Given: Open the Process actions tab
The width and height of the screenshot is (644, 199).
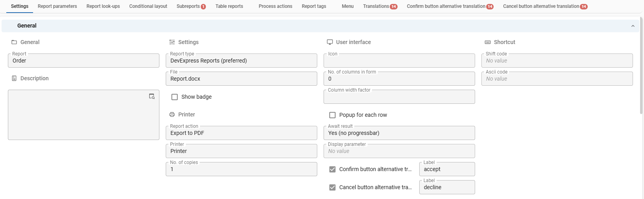Looking at the screenshot, I should click(x=276, y=6).
